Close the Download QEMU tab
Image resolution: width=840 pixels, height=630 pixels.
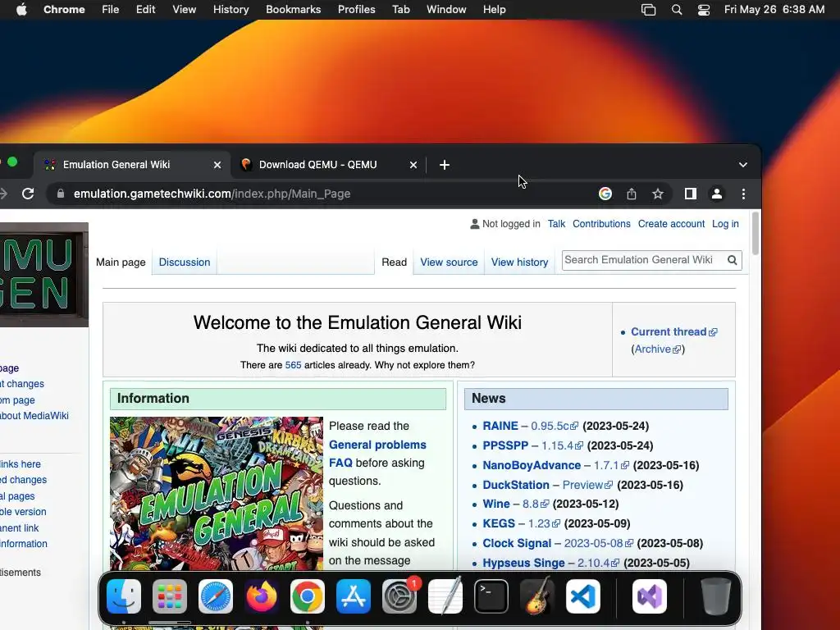tap(413, 165)
